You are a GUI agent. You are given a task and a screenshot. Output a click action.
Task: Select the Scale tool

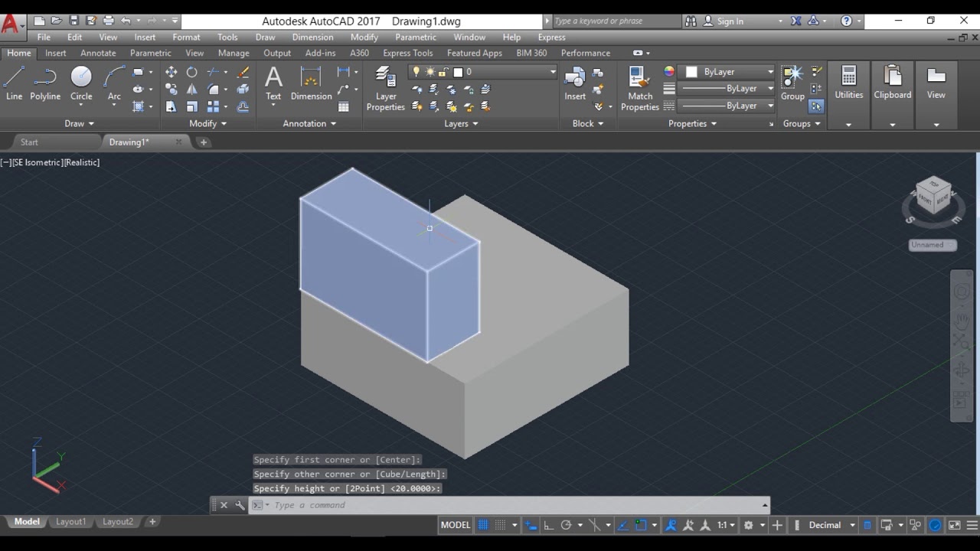(192, 107)
